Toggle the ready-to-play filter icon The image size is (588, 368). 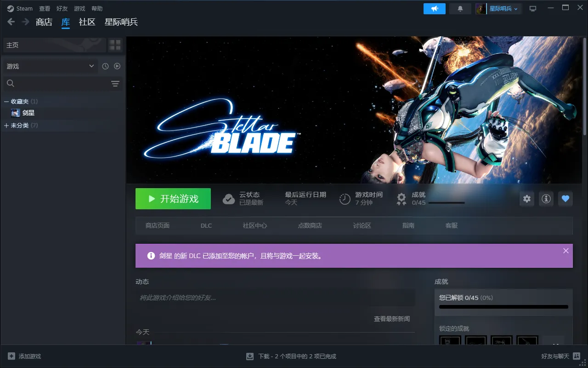(117, 66)
